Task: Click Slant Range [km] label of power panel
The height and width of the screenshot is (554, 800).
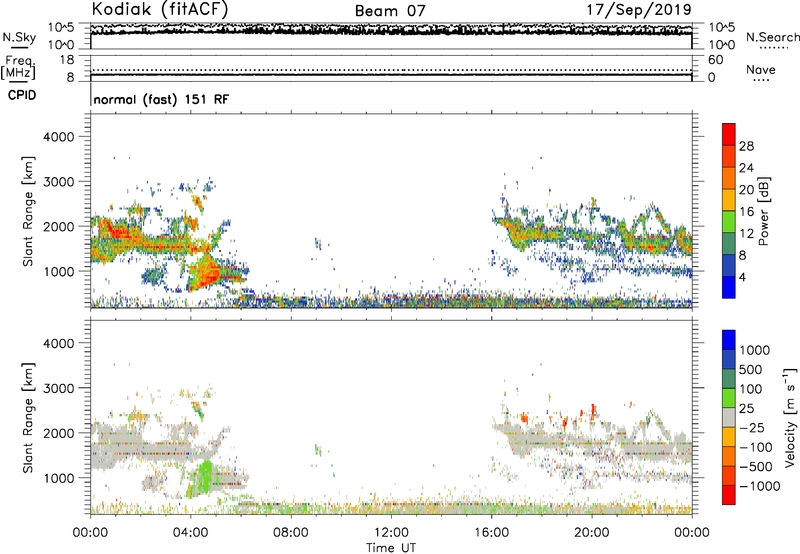Action: [x=28, y=211]
